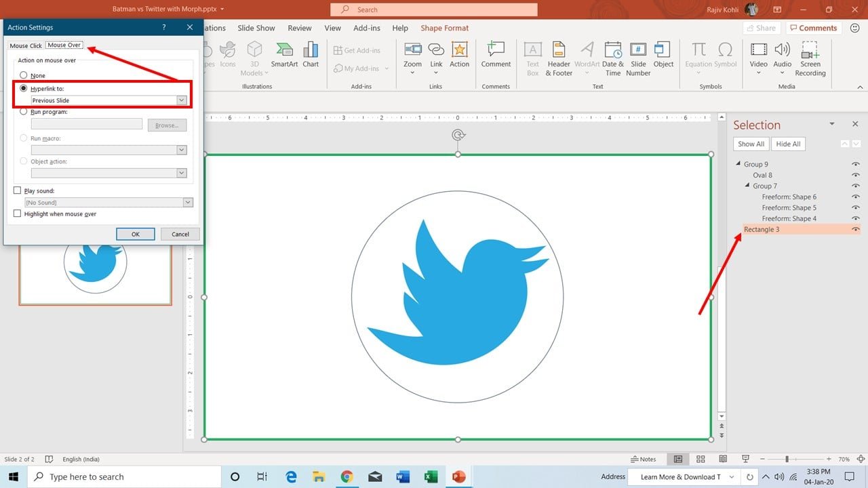Switch to Mouse Over tab
This screenshot has width=868, height=488.
[x=64, y=45]
